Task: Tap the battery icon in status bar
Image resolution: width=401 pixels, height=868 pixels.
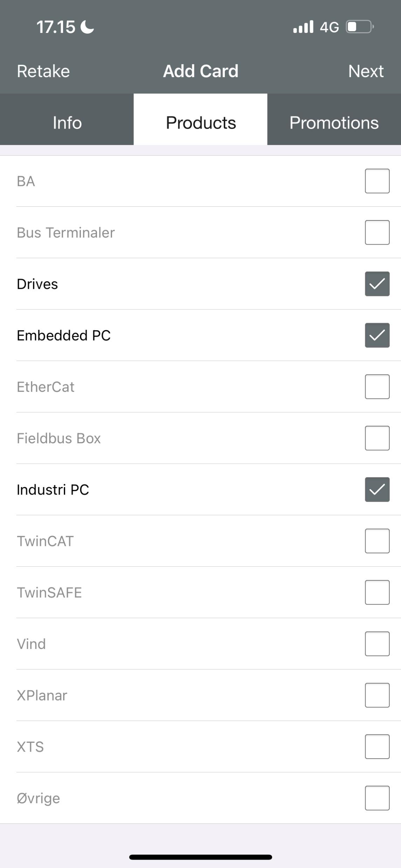Action: 360,27
